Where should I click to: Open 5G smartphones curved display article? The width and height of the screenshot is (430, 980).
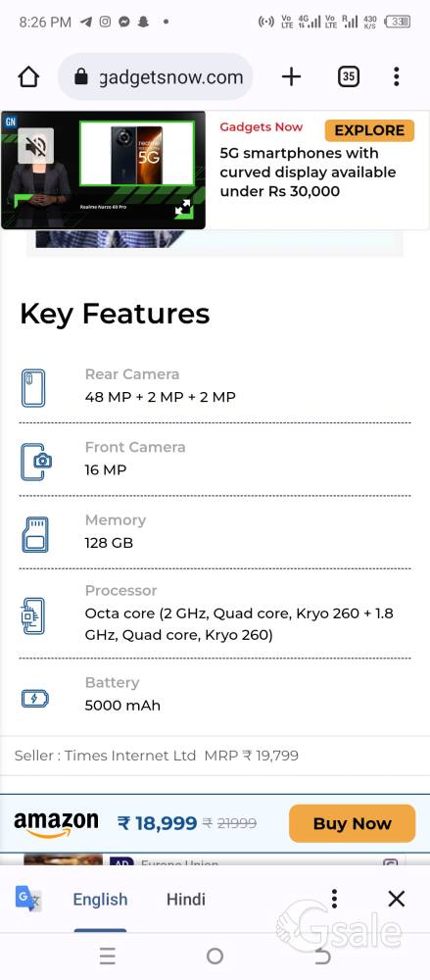308,171
